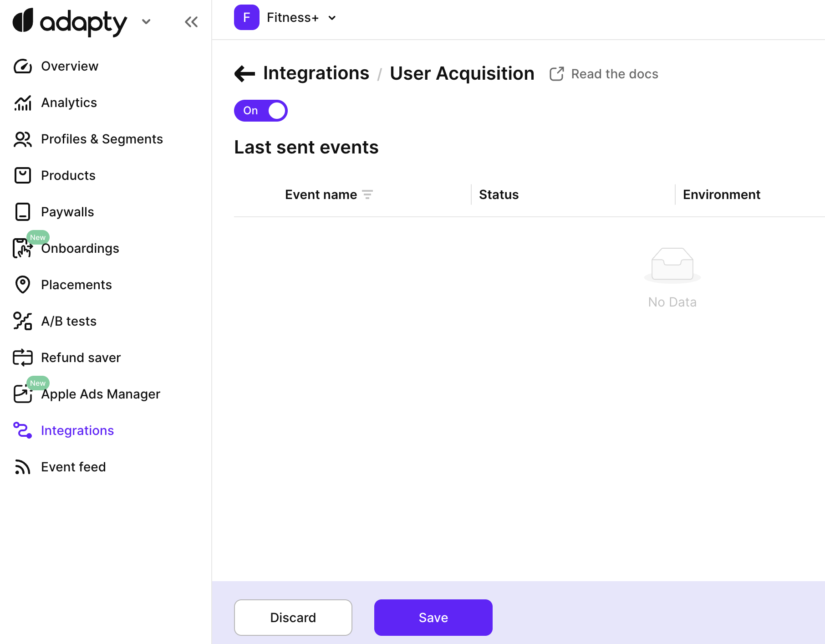825x644 pixels.
Task: Click the Save button
Action: coord(433,618)
